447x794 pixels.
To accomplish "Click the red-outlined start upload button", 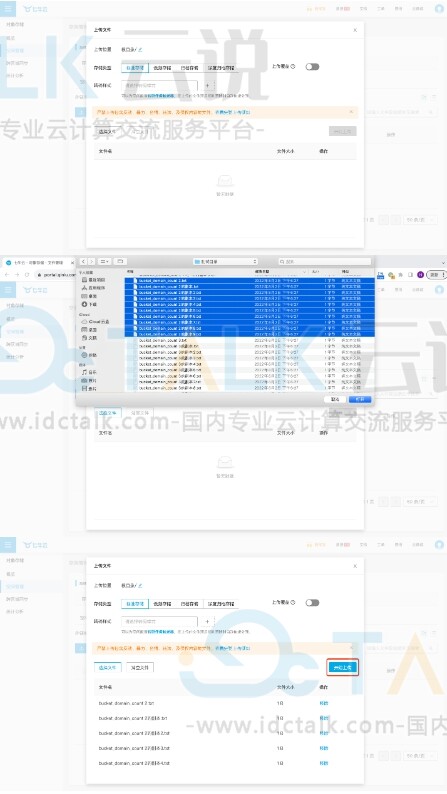I will coord(343,667).
